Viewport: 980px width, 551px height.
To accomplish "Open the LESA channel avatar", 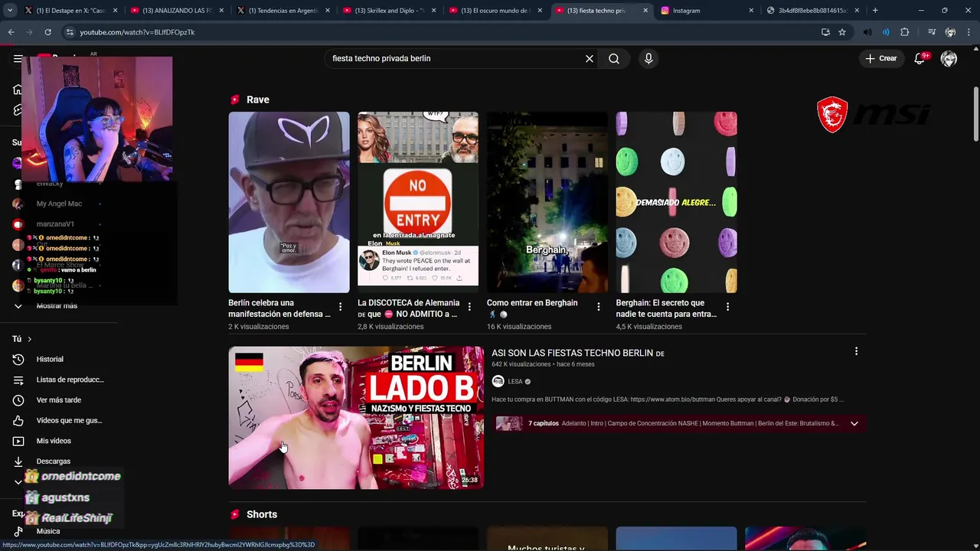I will (498, 381).
